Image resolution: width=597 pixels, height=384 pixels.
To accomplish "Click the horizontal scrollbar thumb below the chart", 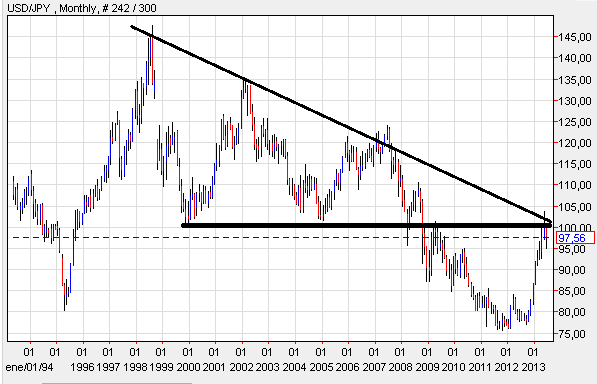I will (117, 382).
